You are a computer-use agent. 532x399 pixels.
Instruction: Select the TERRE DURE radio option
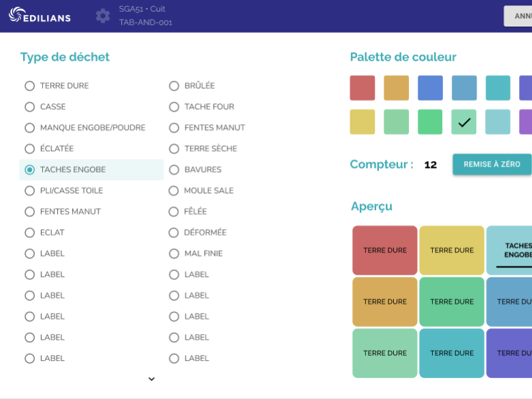[56, 86]
